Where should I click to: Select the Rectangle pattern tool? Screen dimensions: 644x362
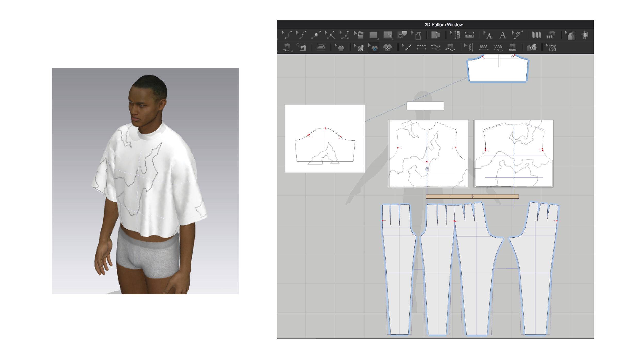(373, 35)
